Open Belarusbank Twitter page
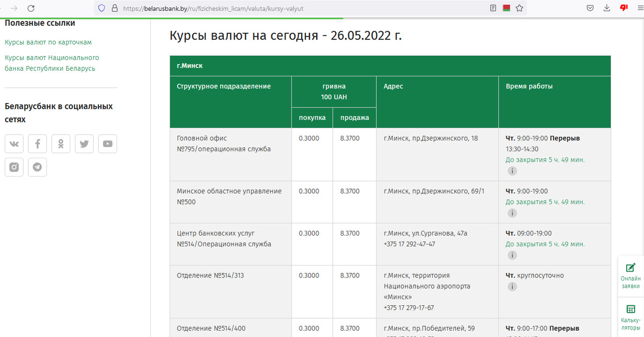This screenshot has width=644, height=337. [x=84, y=144]
